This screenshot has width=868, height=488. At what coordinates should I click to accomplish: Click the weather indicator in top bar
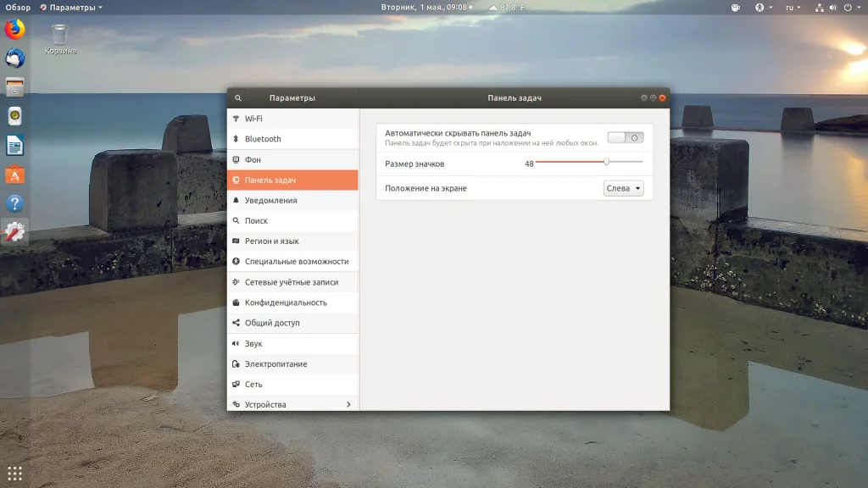(507, 7)
